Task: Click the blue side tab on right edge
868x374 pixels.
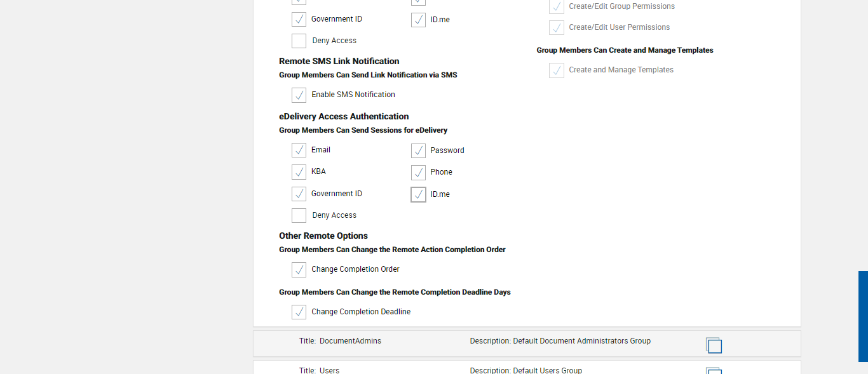Action: [863, 316]
